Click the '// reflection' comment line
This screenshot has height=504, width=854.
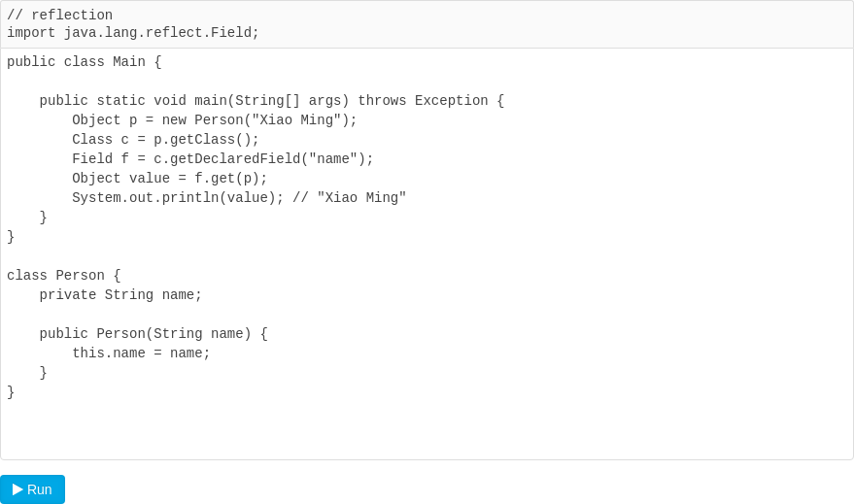point(59,16)
